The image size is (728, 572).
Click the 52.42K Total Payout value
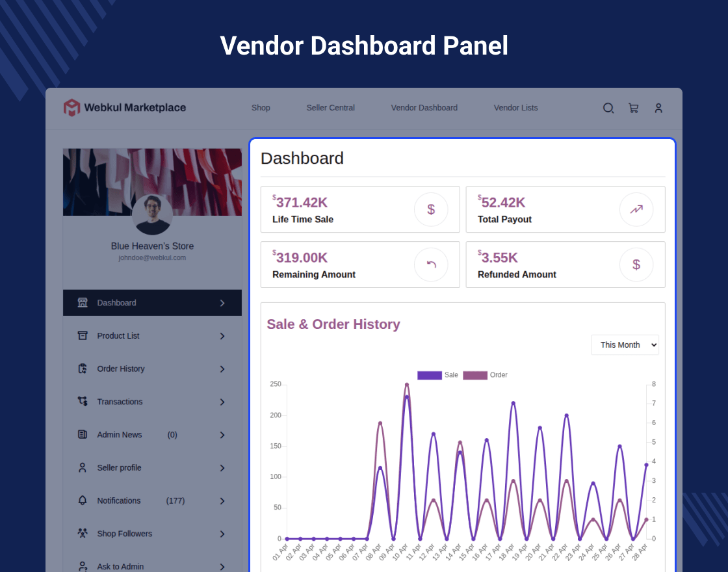pyautogui.click(x=501, y=202)
